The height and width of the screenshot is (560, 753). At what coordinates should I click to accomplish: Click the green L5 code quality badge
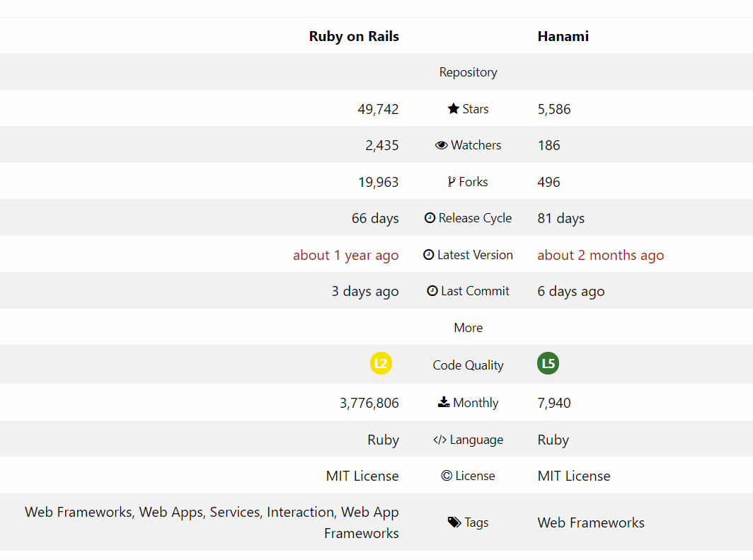548,363
